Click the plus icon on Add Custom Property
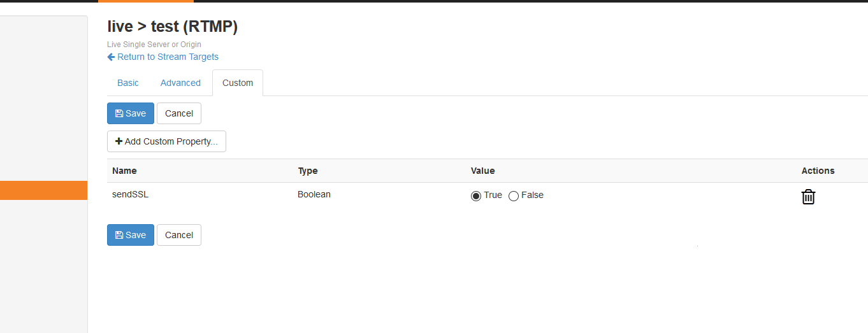The width and height of the screenshot is (868, 333). click(x=119, y=141)
